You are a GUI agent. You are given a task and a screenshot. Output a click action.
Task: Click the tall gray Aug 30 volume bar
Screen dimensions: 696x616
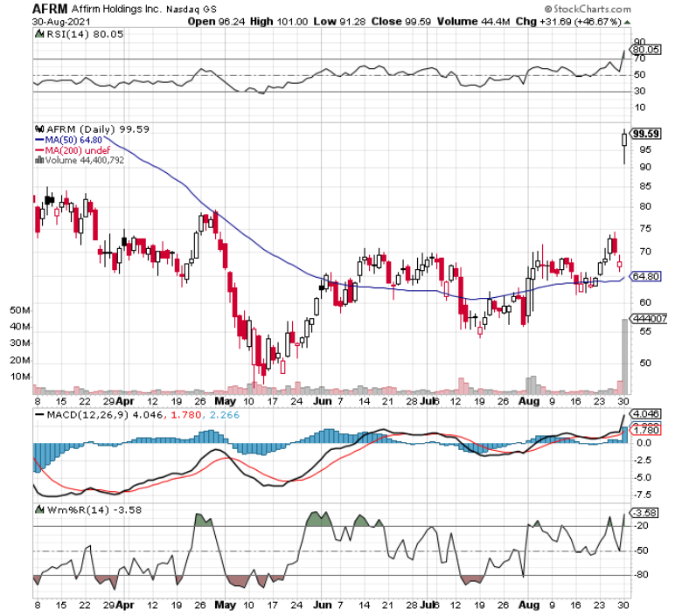(624, 356)
